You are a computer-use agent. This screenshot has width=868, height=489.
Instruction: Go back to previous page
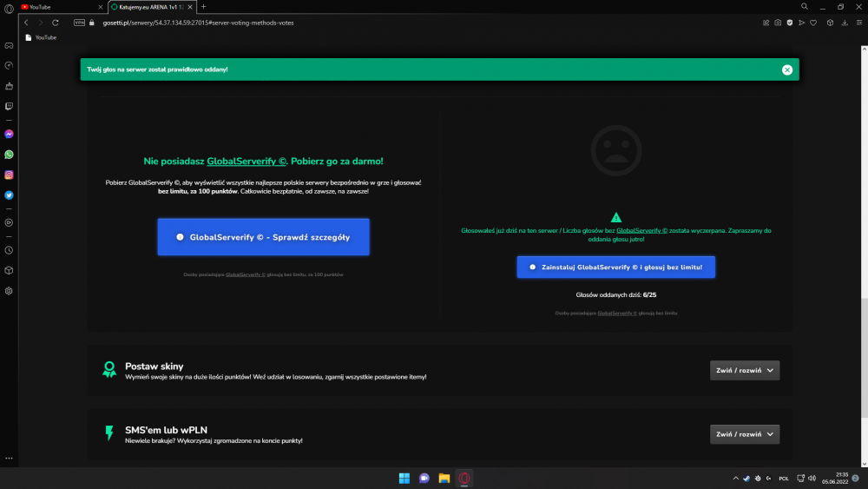coord(26,23)
